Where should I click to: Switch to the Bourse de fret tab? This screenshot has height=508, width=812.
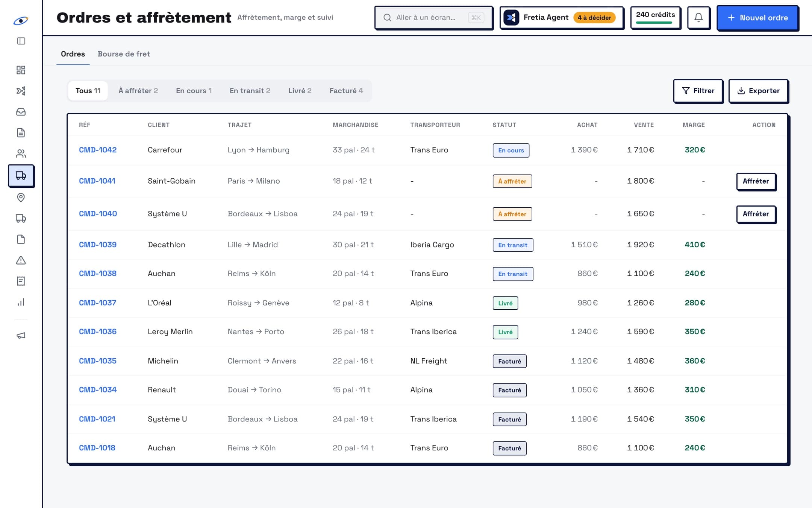pyautogui.click(x=124, y=54)
